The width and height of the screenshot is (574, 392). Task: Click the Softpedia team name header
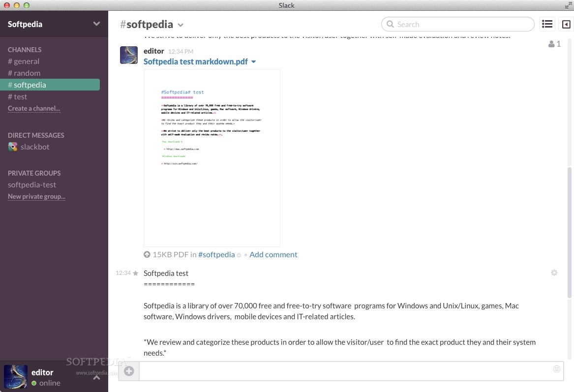tap(25, 24)
